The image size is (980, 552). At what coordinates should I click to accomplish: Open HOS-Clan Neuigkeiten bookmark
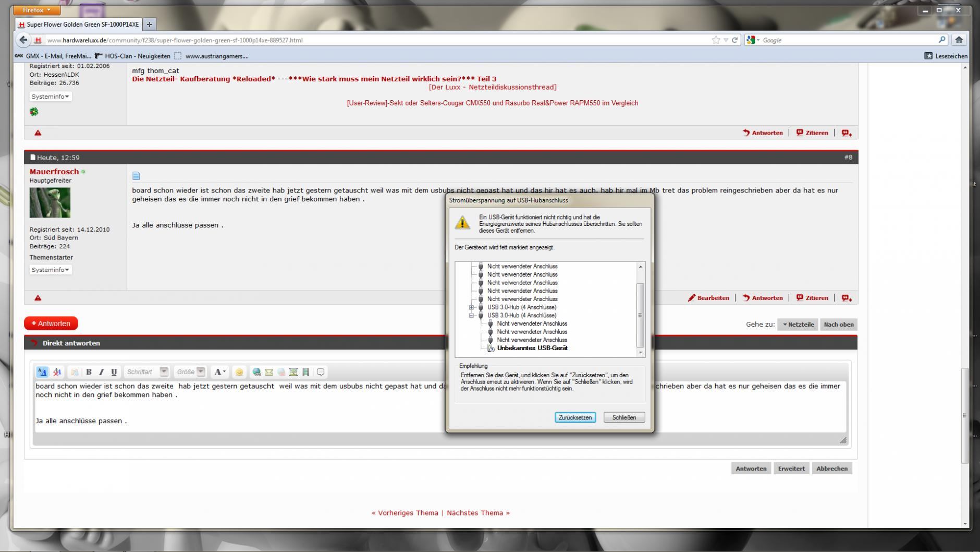pos(132,56)
